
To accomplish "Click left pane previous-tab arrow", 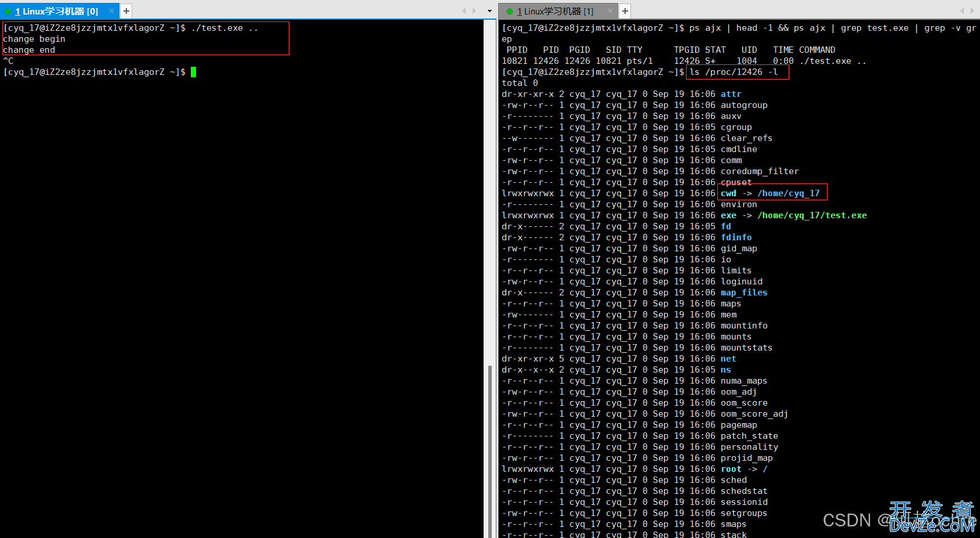I will 464,11.
